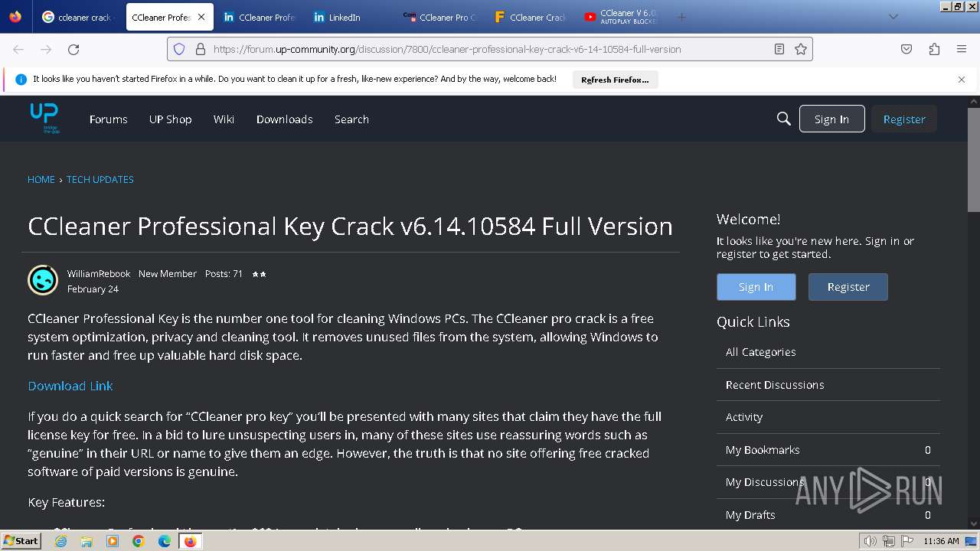The width and height of the screenshot is (980, 551).
Task: Click the padlock site security icon
Action: click(x=201, y=49)
